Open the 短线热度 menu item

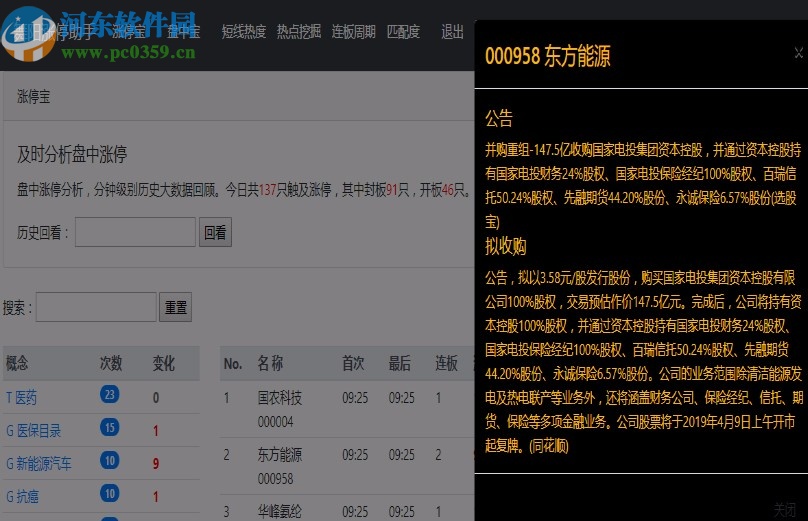coord(244,32)
